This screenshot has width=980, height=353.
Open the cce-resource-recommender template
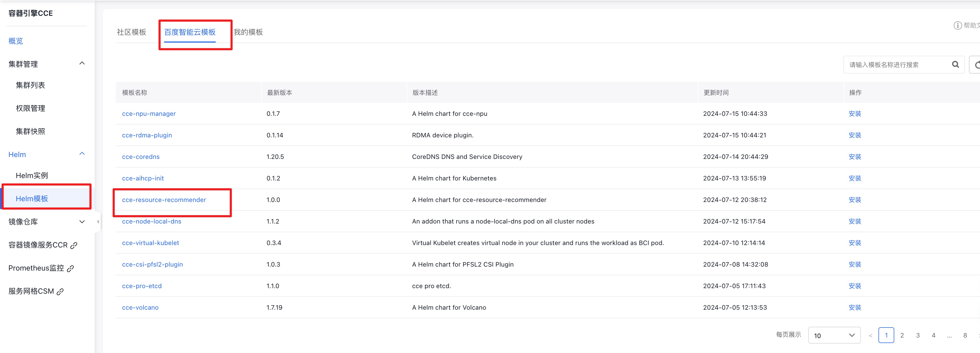tap(164, 200)
